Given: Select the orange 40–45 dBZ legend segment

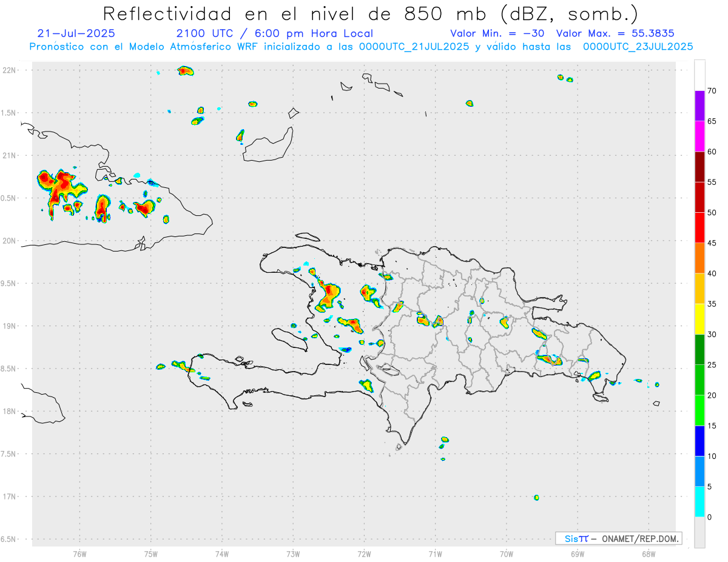Looking at the screenshot, I should click(699, 258).
